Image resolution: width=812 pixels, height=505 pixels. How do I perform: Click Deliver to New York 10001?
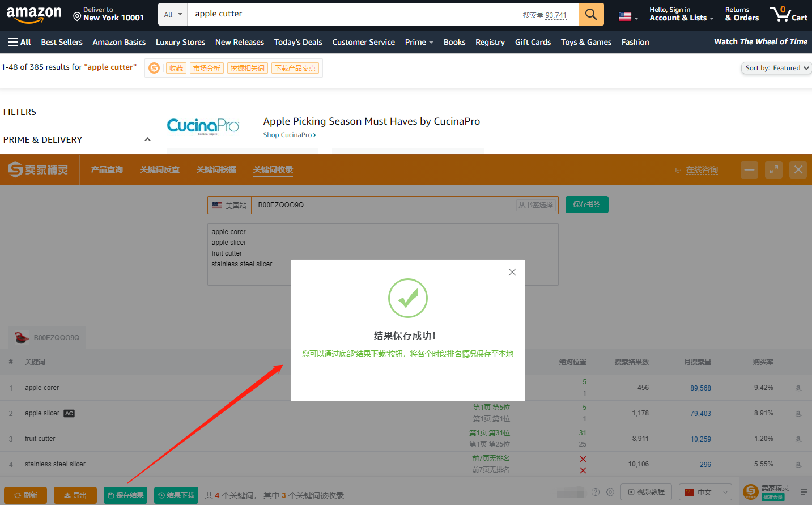pyautogui.click(x=108, y=14)
